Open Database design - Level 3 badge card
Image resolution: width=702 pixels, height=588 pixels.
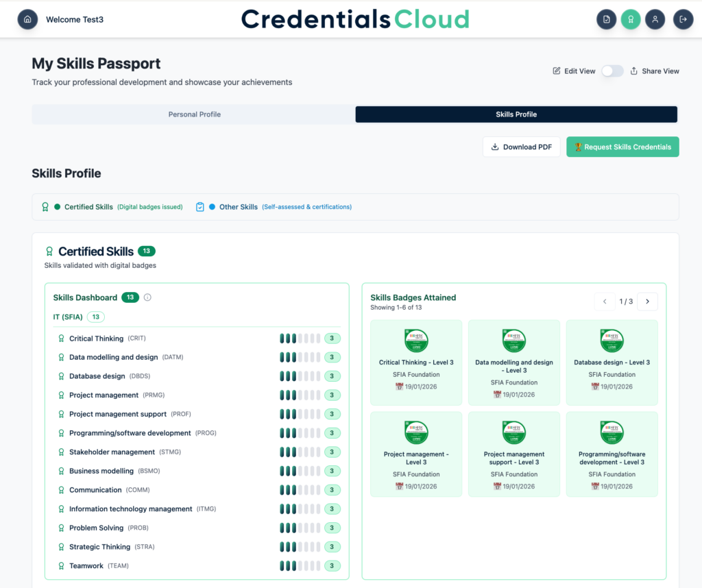[x=612, y=362]
